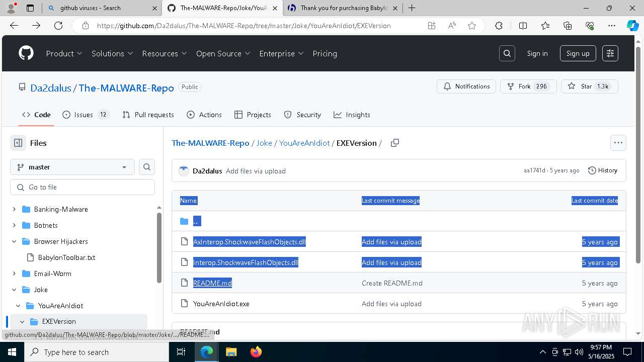Click the GitHub octocat logo
Image resolution: width=644 pixels, height=362 pixels.
pyautogui.click(x=26, y=53)
